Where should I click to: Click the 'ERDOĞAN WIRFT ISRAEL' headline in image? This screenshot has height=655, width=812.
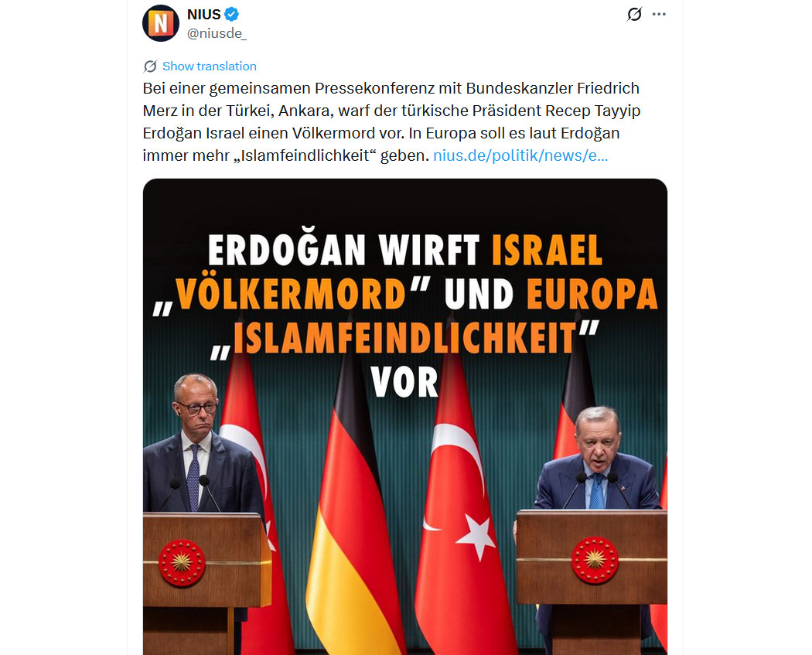[405, 251]
